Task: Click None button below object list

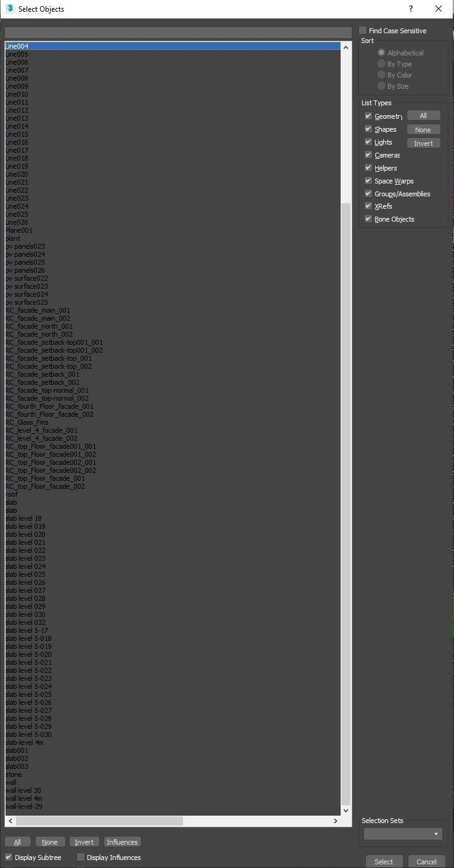Action: 50,842
